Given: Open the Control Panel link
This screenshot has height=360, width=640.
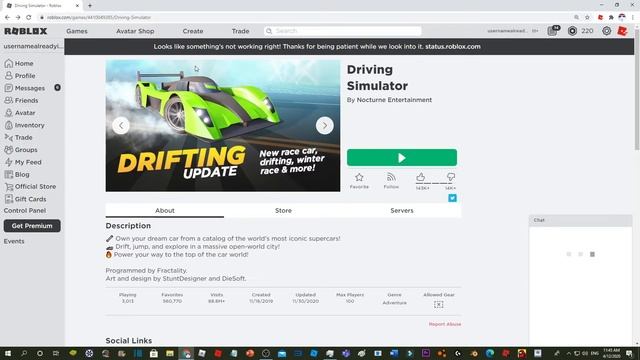Looking at the screenshot, I should click(25, 211).
